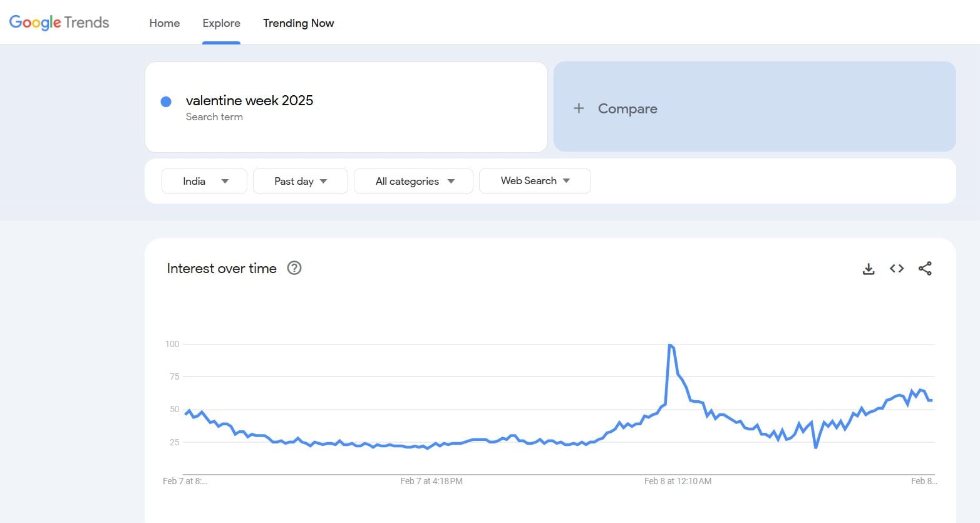Image resolution: width=980 pixels, height=523 pixels.
Task: Click the blue dot beside valentine week 2025
Action: (x=166, y=101)
